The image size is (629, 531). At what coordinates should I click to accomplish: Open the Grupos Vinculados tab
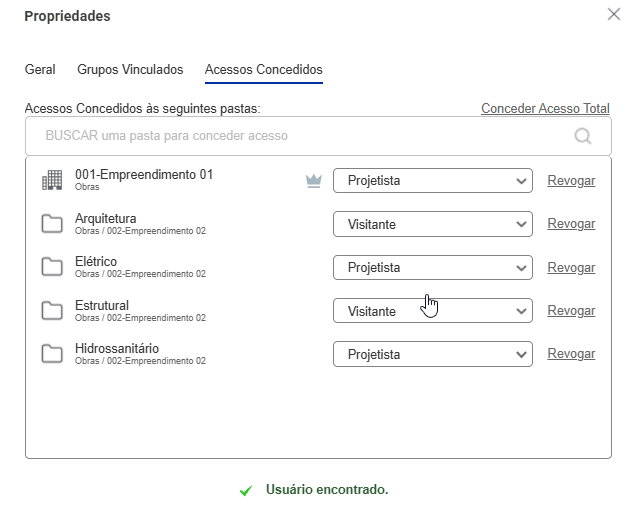[130, 69]
